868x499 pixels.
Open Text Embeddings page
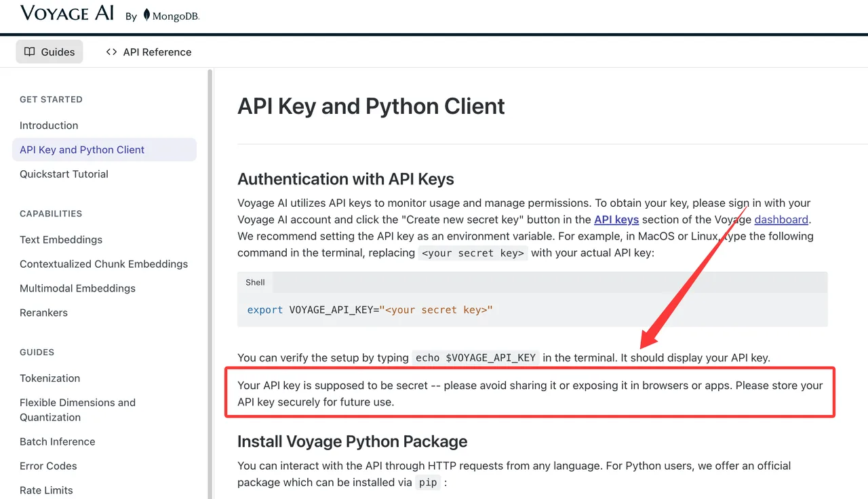61,239
